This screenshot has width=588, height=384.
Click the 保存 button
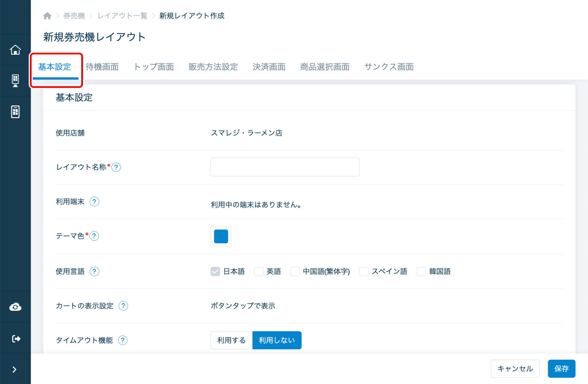tap(561, 368)
